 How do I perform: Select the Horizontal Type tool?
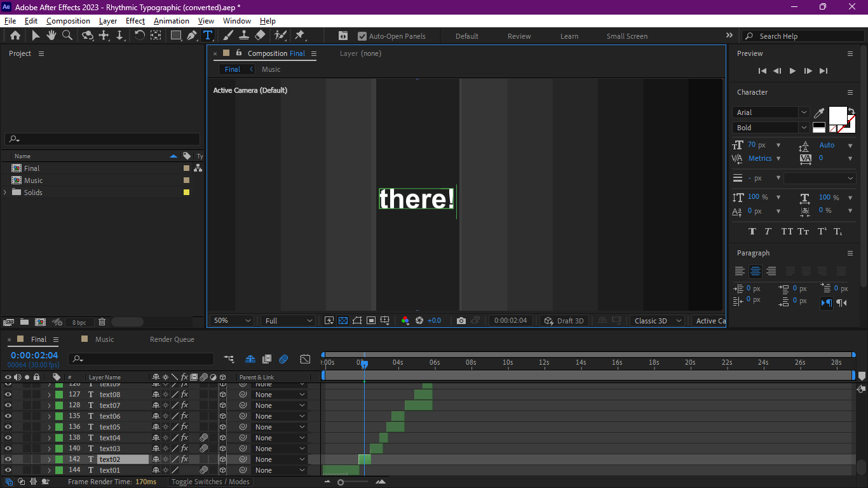(207, 36)
